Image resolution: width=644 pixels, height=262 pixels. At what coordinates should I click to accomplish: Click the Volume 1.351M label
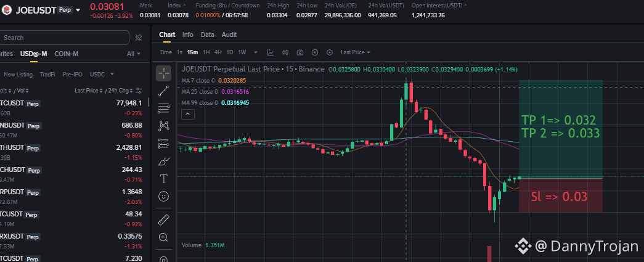coord(203,245)
